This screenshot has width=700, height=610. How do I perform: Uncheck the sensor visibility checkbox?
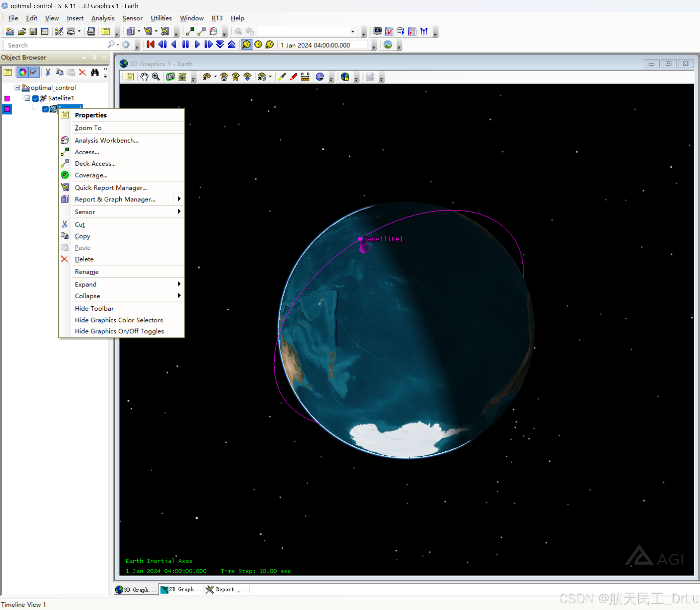tap(45, 109)
